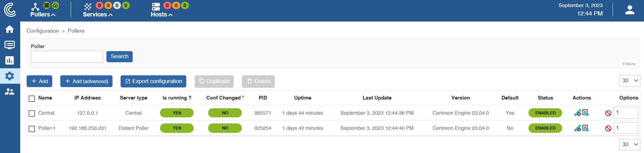This screenshot has width=644, height=153.
Task: Open the Administration users icon in sidebar
Action: coord(9,91)
